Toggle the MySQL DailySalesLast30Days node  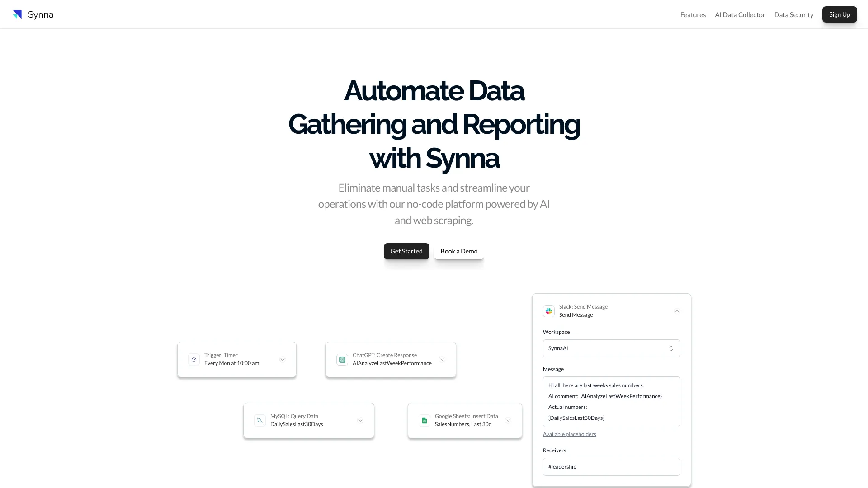[360, 420]
